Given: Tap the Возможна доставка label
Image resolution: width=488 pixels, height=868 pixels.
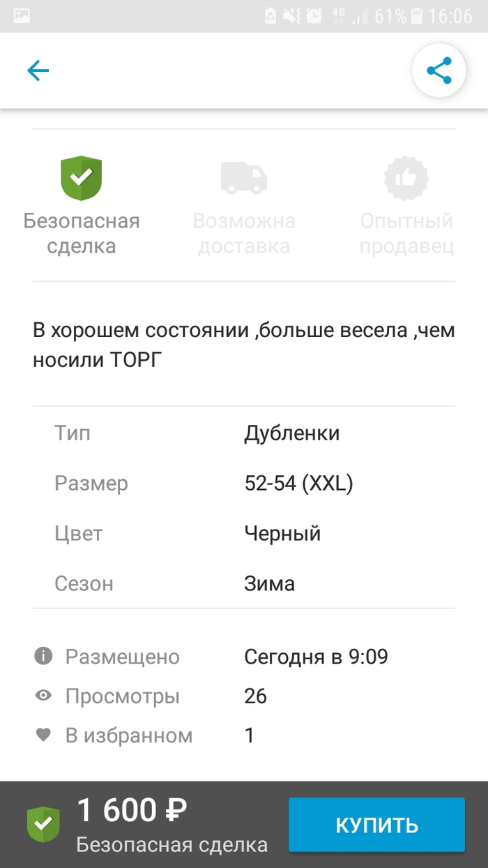Looking at the screenshot, I should [x=244, y=234].
